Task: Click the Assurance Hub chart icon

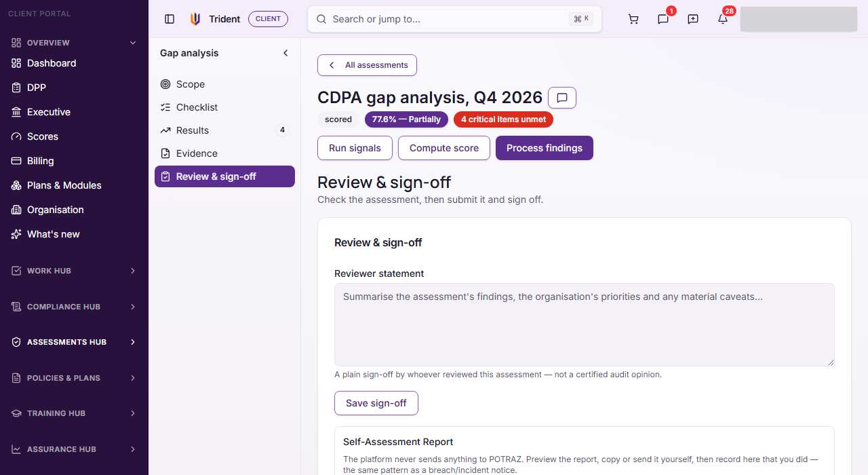Action: click(16, 449)
